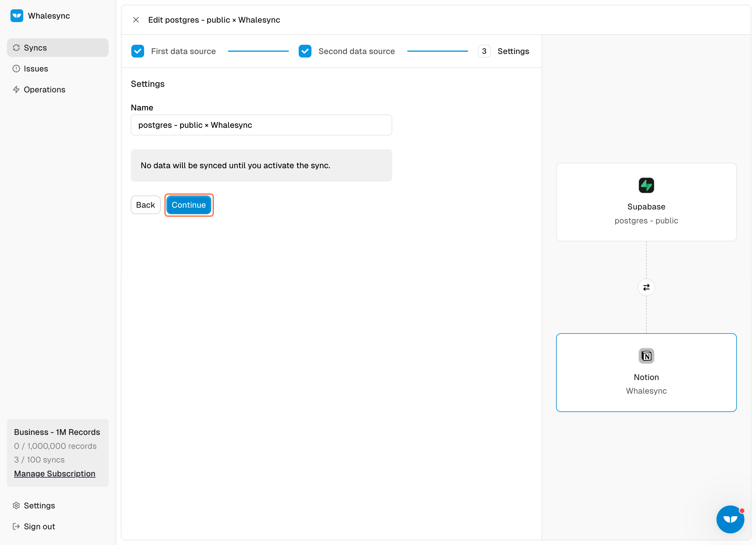Click the Second data source step checkmark

pos(305,51)
